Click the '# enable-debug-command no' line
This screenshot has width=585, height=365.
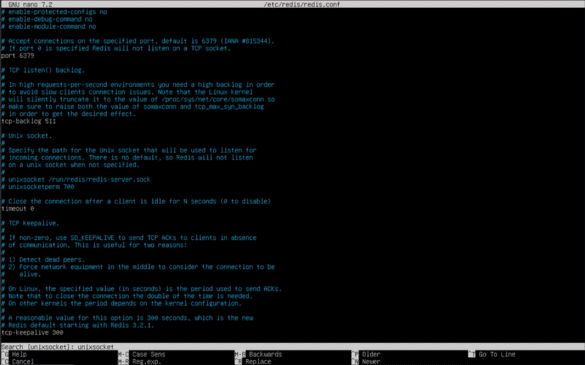pyautogui.click(x=47, y=19)
